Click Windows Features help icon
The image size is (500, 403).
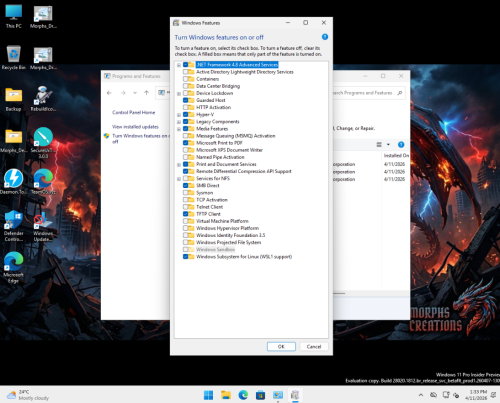(325, 37)
